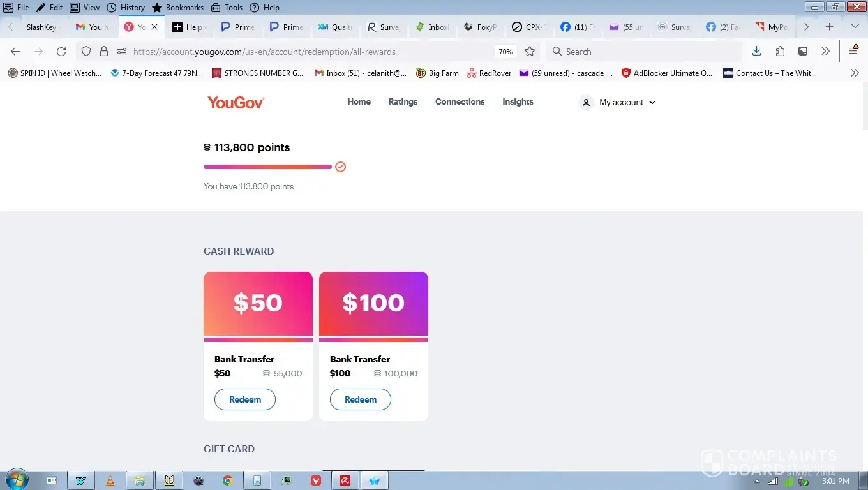The width and height of the screenshot is (868, 490).
Task: Open the page zoom level 70% indicator
Action: (x=505, y=52)
